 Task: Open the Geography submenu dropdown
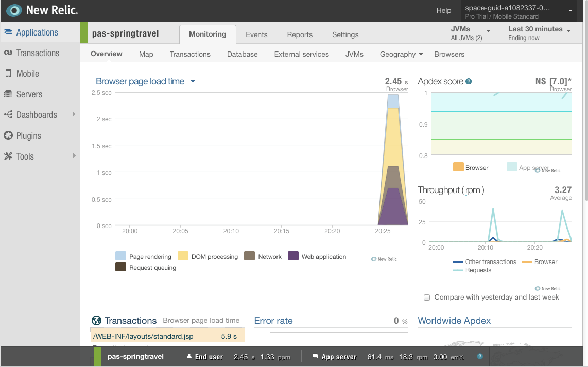click(x=401, y=54)
